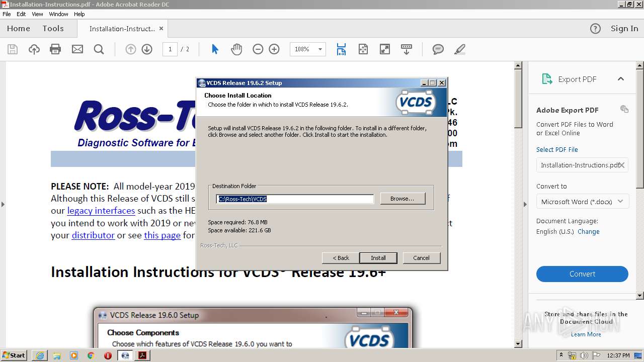
Task: Go to previous page arrow
Action: click(131, 49)
